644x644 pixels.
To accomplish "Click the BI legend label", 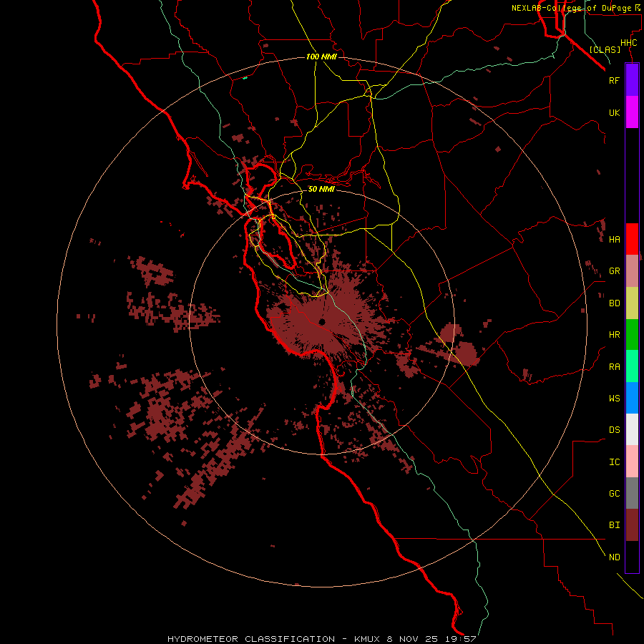I will click(x=614, y=525).
